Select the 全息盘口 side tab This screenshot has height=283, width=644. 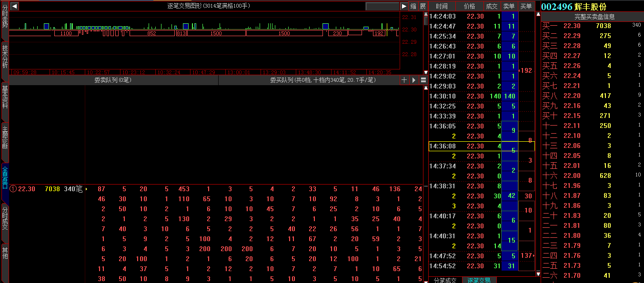coord(5,179)
